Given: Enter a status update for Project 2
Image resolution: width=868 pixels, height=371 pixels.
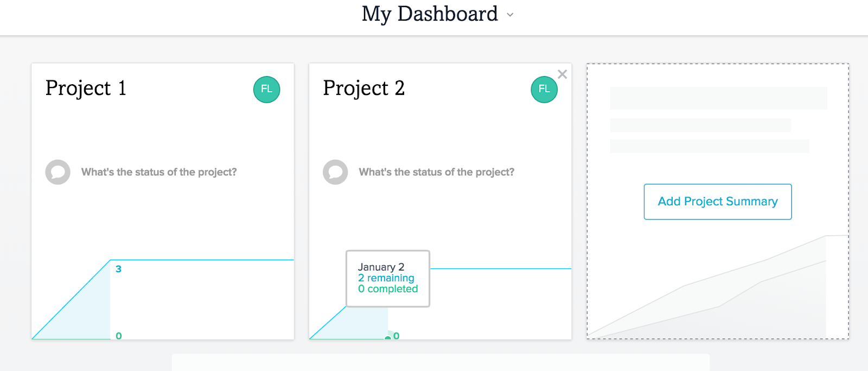Looking at the screenshot, I should tap(436, 172).
